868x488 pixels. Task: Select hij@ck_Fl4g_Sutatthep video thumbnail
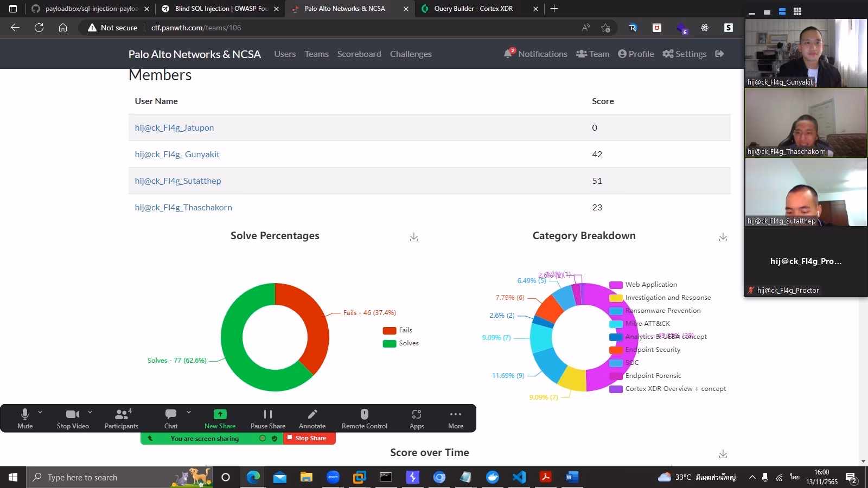(x=806, y=192)
